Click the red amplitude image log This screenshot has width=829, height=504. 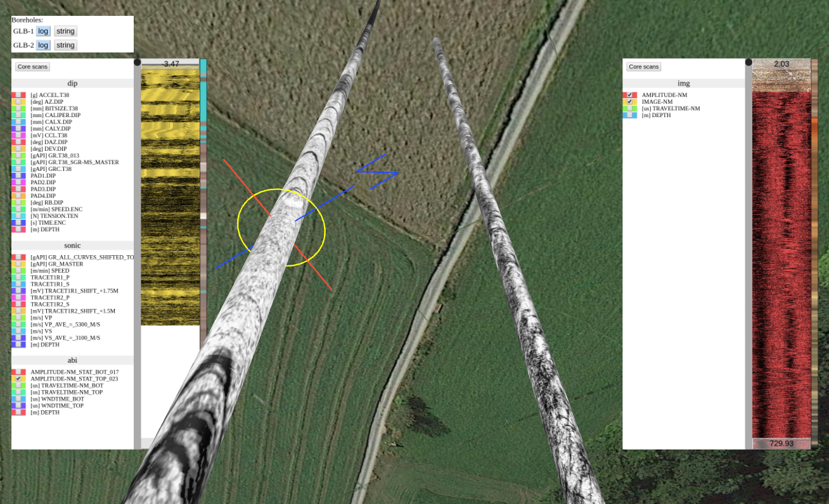[x=781, y=265]
